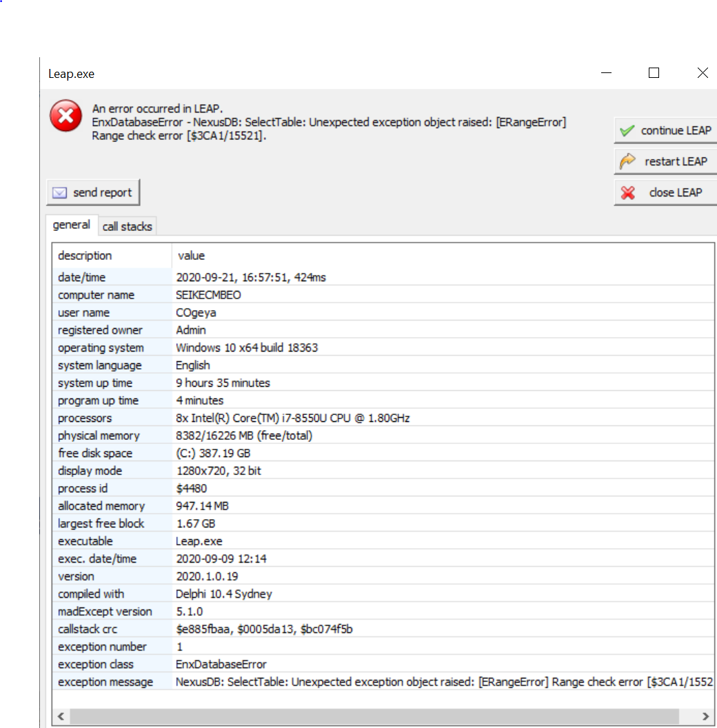
Task: Select physical memory value 8382/16226 MB
Action: point(244,436)
